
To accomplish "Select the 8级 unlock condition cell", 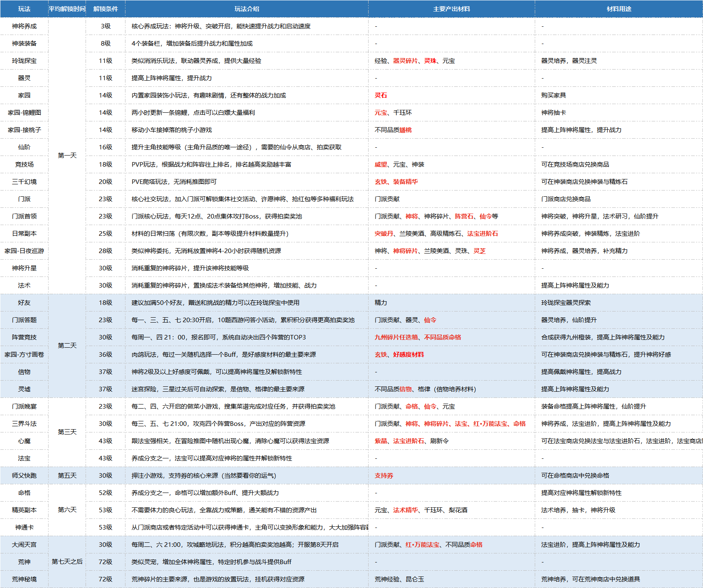I will (106, 44).
